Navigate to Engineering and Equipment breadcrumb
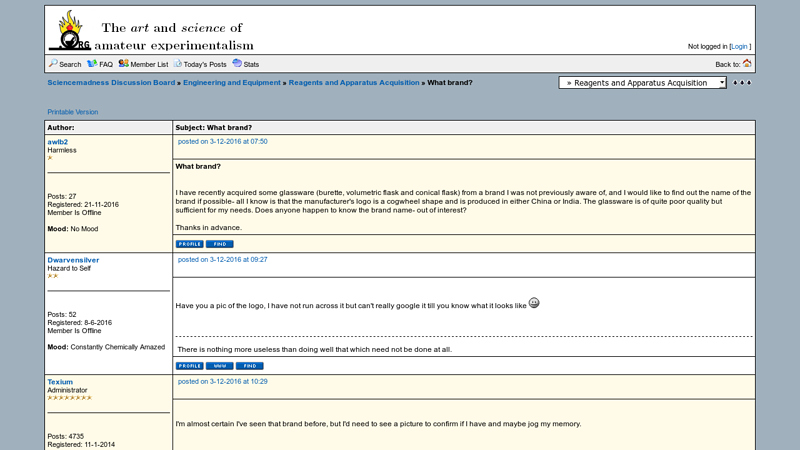 (x=232, y=83)
